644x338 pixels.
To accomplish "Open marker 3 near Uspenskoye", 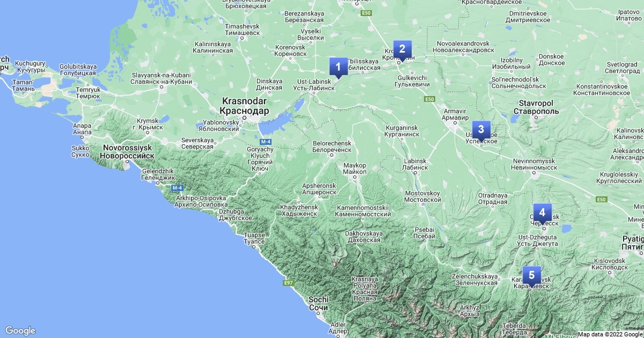I will pyautogui.click(x=481, y=129).
